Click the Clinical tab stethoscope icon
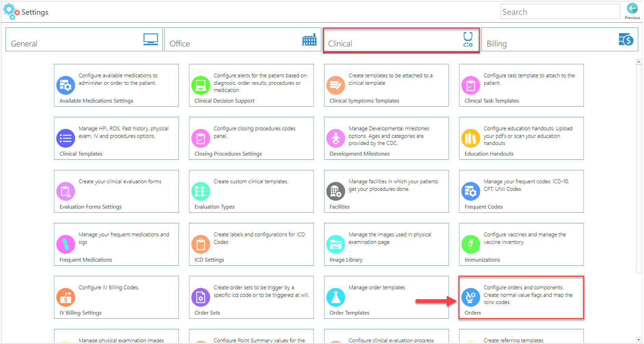The image size is (644, 344). coord(468,39)
